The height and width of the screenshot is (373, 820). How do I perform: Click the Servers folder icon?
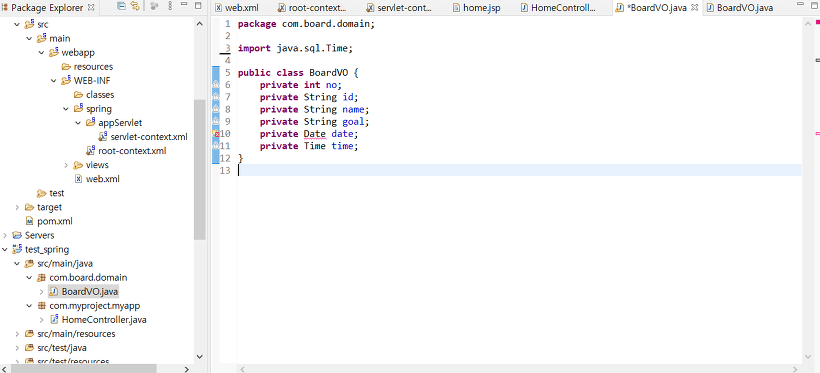pos(17,235)
